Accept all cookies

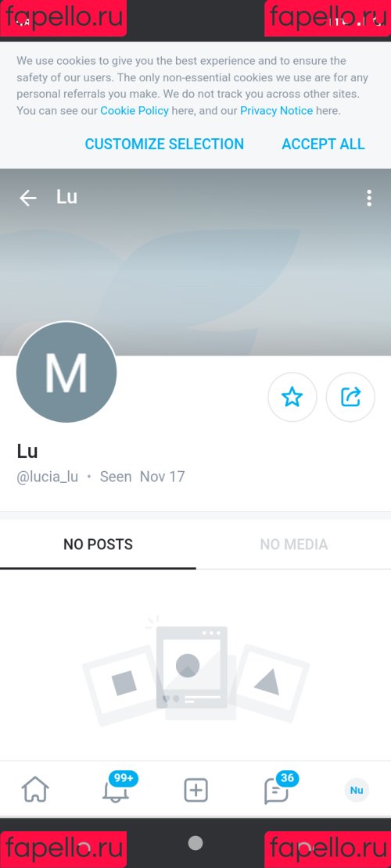click(x=324, y=144)
